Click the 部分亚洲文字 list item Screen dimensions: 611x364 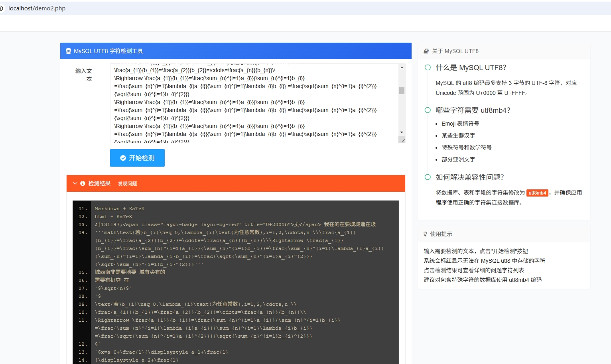click(458, 159)
